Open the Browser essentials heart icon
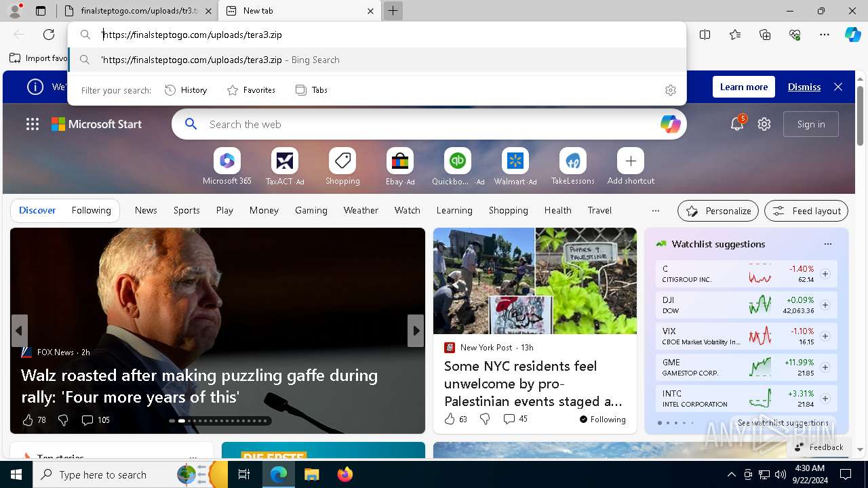868x488 pixels. (795, 35)
